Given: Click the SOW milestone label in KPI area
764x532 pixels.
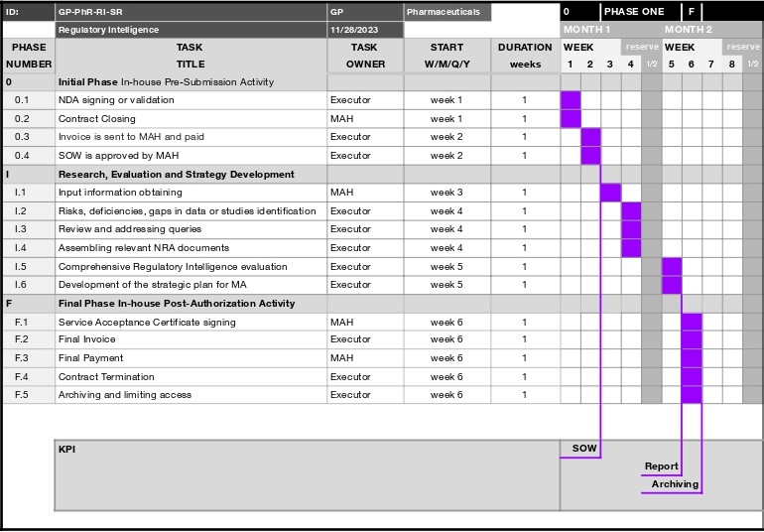Looking at the screenshot, I should (x=584, y=449).
